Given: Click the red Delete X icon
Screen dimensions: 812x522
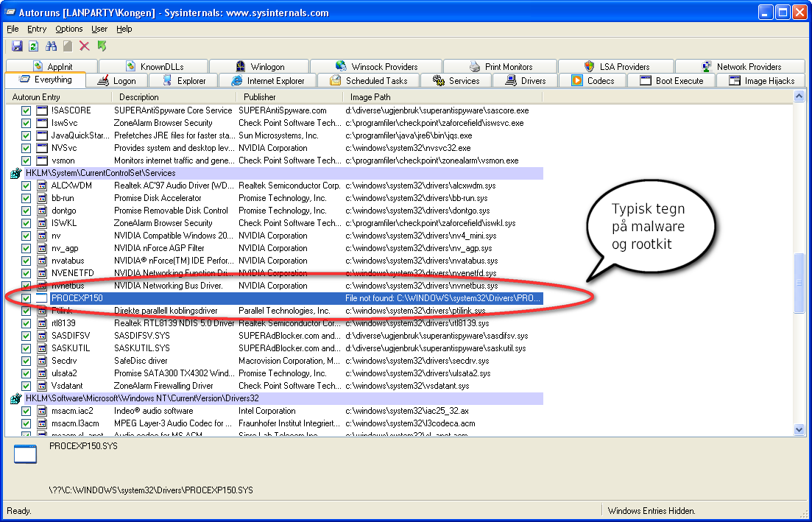Looking at the screenshot, I should (85, 46).
